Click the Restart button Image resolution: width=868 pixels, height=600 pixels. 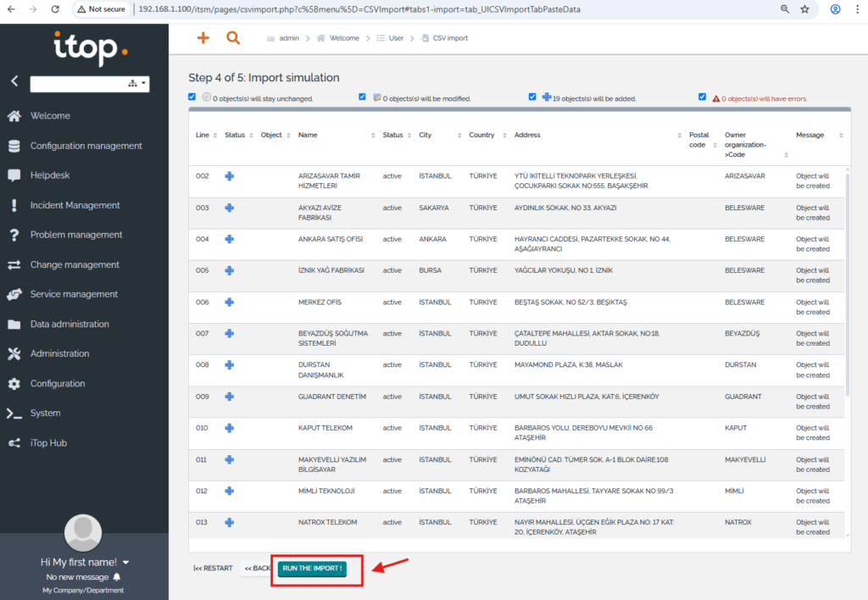pos(213,569)
